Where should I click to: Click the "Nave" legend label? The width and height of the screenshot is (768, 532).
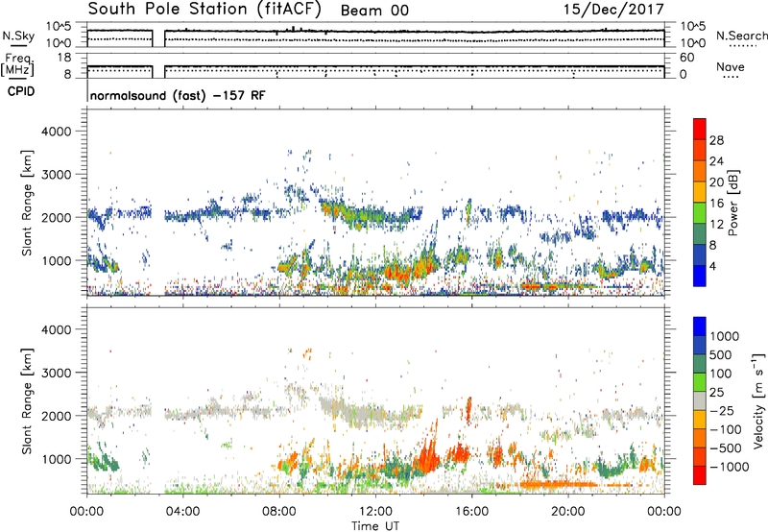click(731, 66)
